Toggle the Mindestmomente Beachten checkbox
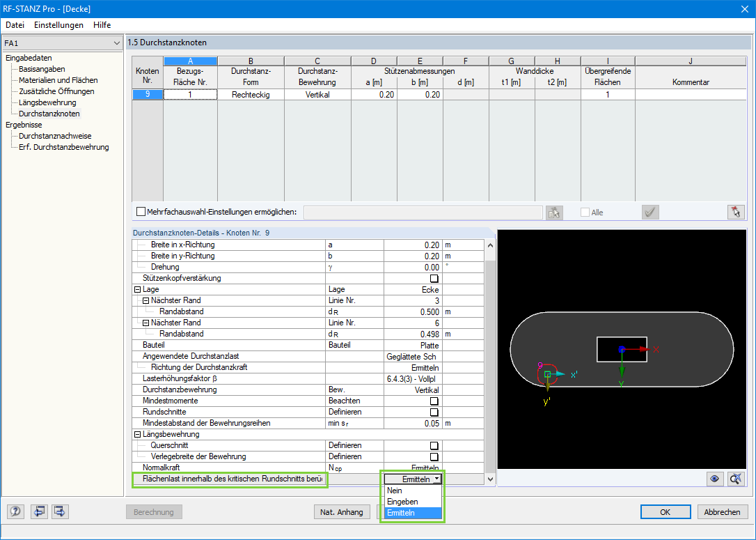This screenshot has height=540, width=756. tap(434, 401)
